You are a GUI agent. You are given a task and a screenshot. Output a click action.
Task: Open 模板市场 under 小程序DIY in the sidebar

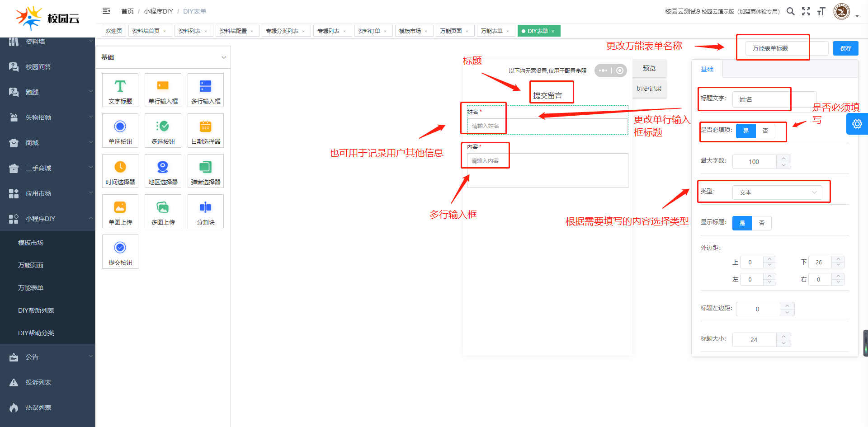[x=47, y=243]
